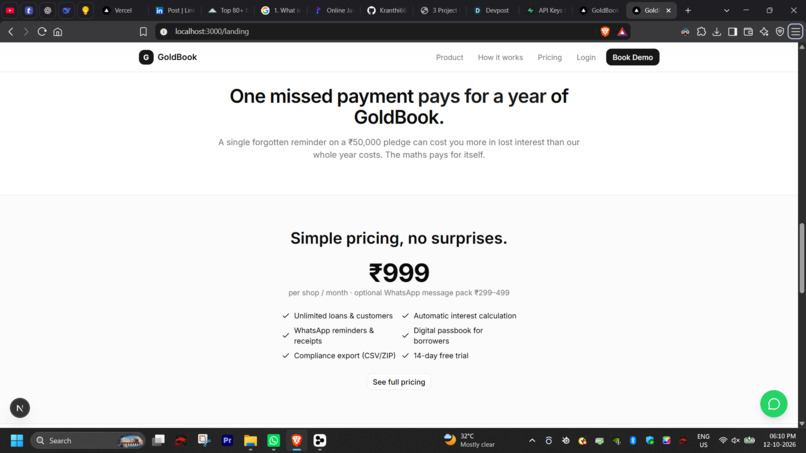Toggle the browser sidebar panel icon
The width and height of the screenshot is (806, 453).
tap(732, 31)
